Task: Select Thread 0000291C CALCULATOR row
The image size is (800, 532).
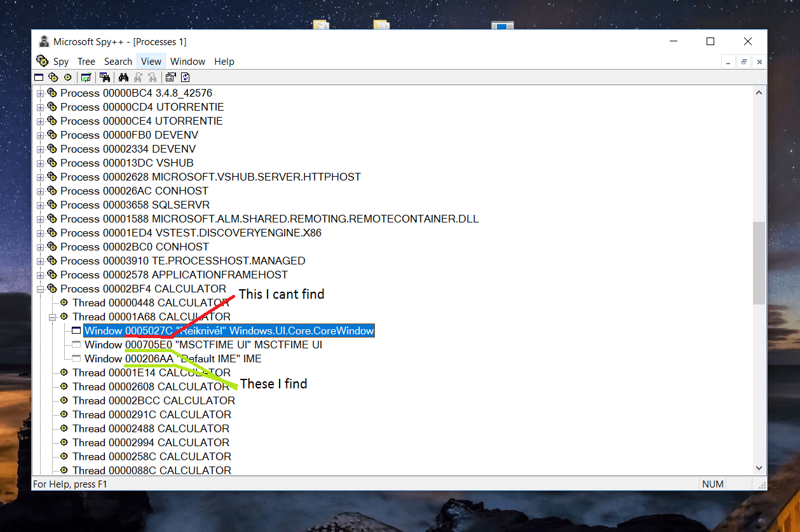Action: 151,414
